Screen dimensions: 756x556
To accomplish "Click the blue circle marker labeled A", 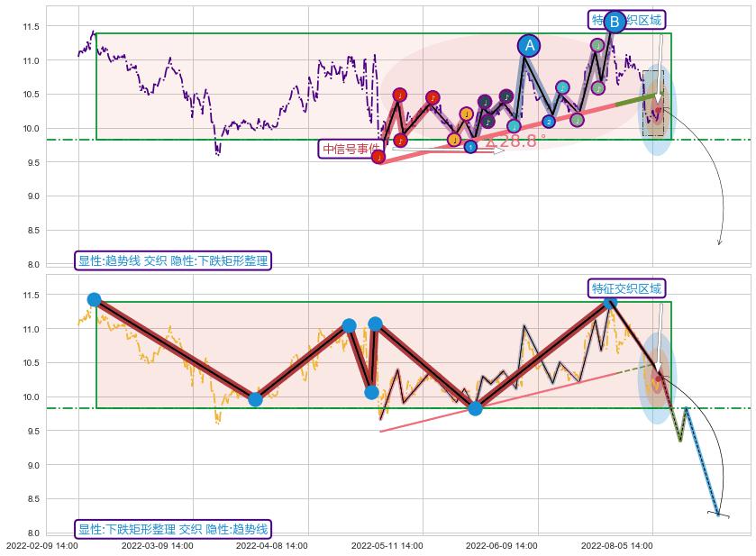I will click(529, 45).
